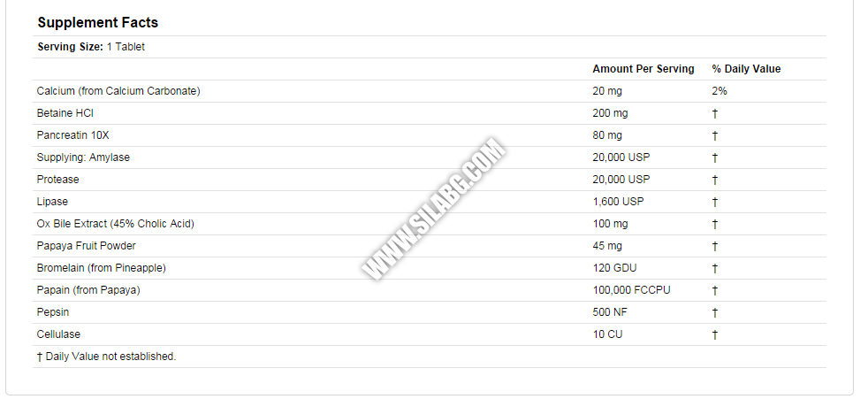
Task: Click the dagger symbol in the Cellulase row
Action: coord(715,334)
